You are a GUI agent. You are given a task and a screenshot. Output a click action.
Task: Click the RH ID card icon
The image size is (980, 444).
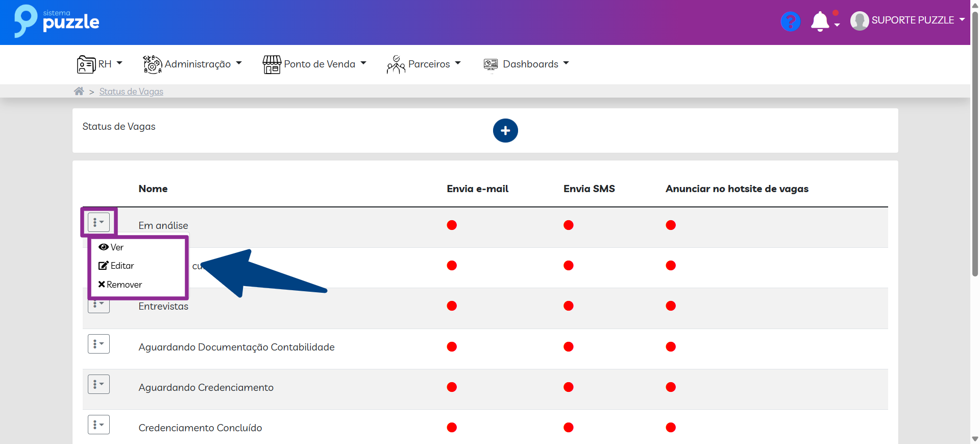[x=86, y=64]
